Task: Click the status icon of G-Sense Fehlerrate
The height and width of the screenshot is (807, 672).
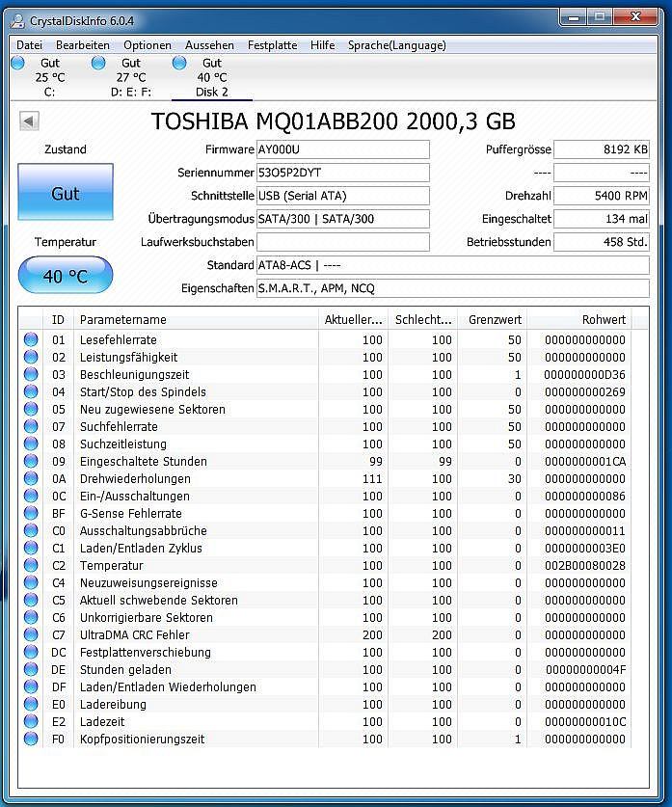Action: click(x=31, y=513)
